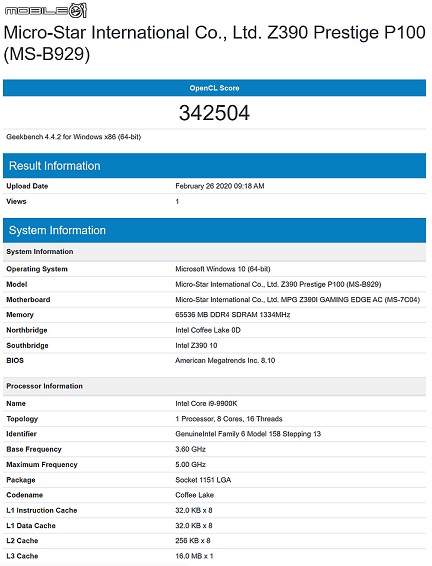Click the L3 Cache label
The image size is (432, 566).
[x=22, y=556]
